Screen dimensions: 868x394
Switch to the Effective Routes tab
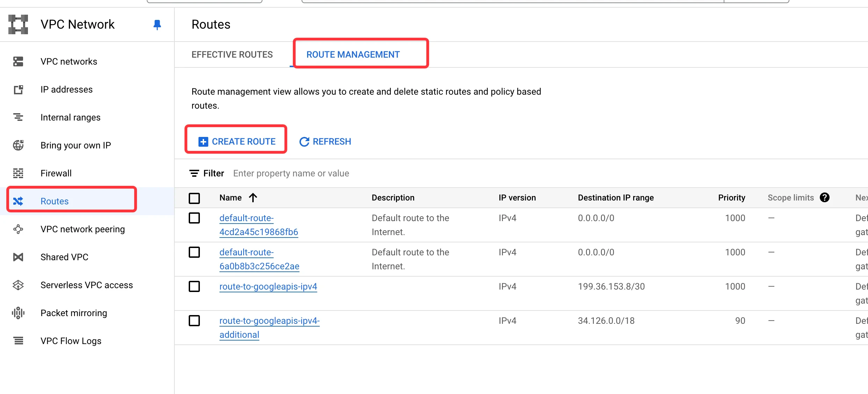tap(232, 54)
